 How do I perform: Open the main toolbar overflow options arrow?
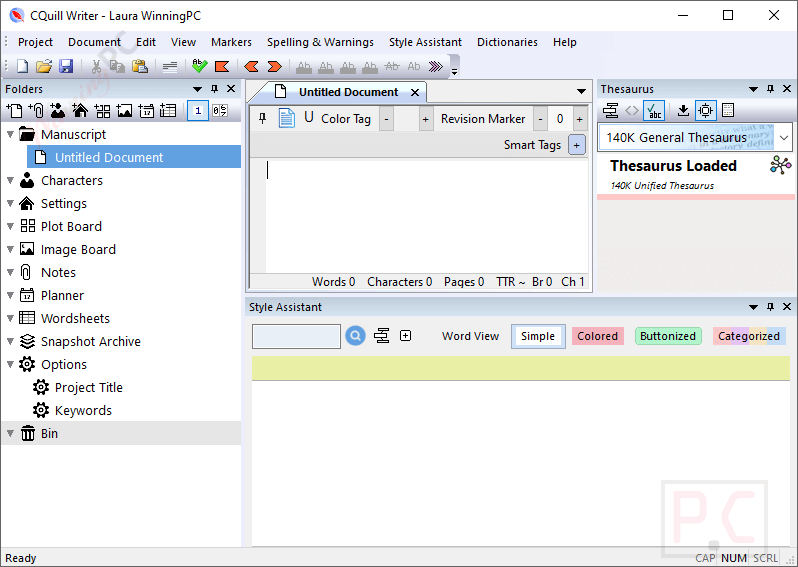(454, 72)
